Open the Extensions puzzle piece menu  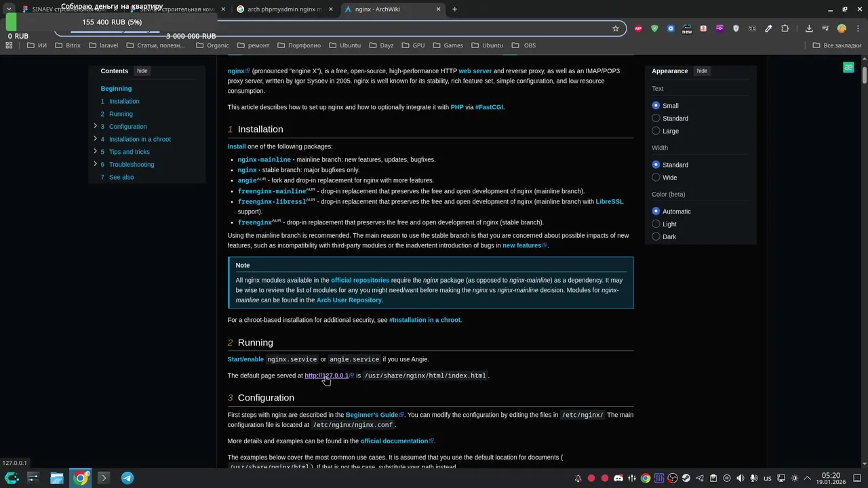[x=785, y=28]
